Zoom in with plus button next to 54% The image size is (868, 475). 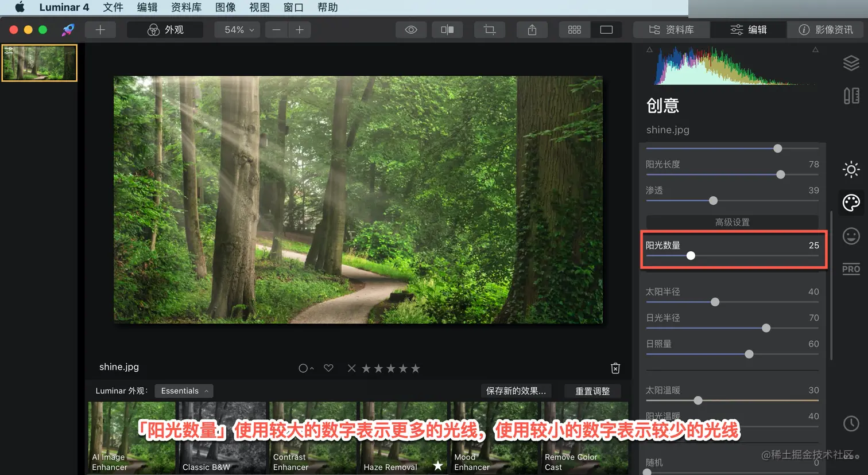[x=300, y=30]
